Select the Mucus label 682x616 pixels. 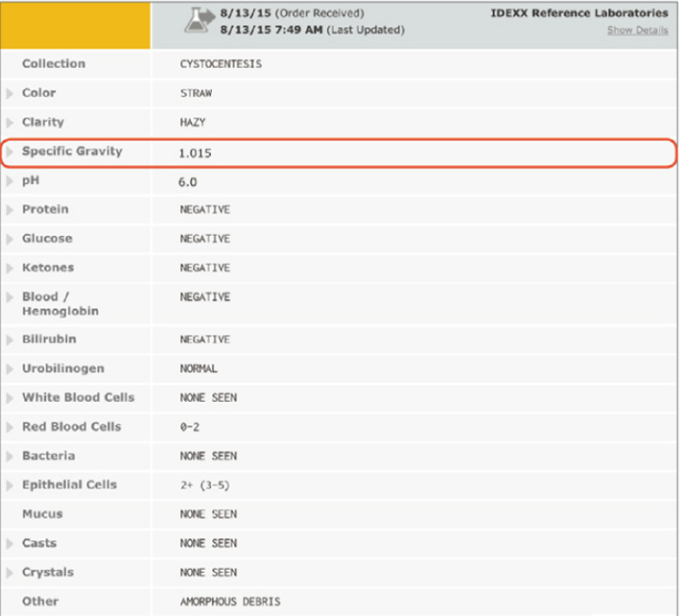42,514
